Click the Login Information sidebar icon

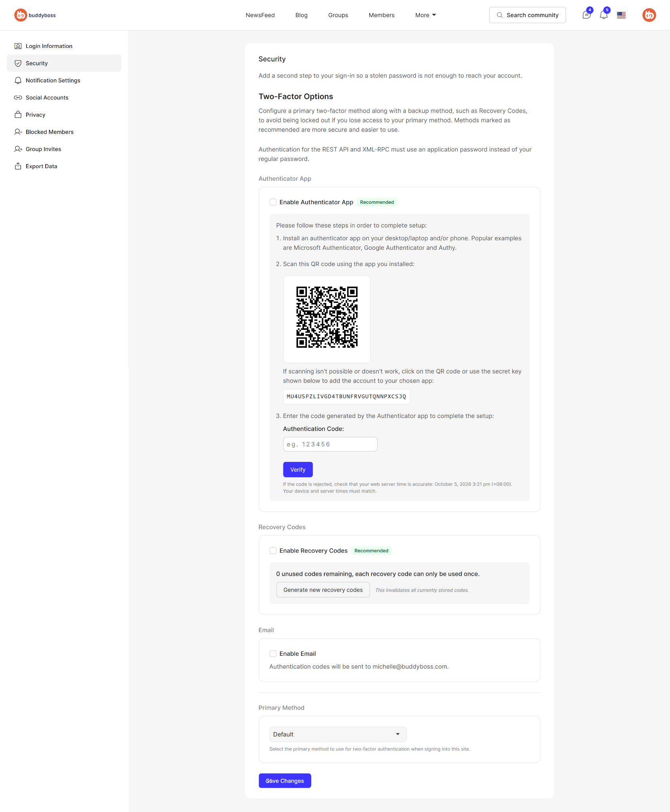pos(18,46)
